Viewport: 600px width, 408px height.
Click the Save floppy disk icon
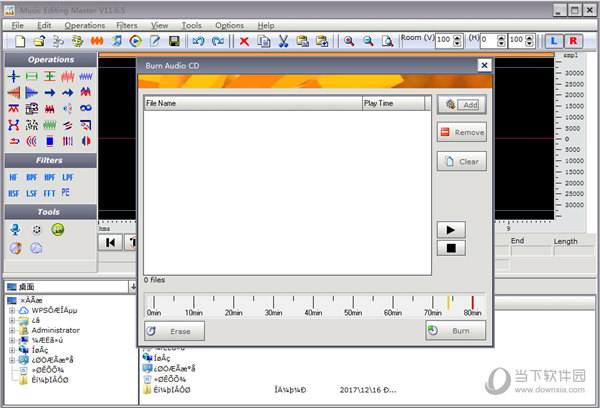click(174, 41)
